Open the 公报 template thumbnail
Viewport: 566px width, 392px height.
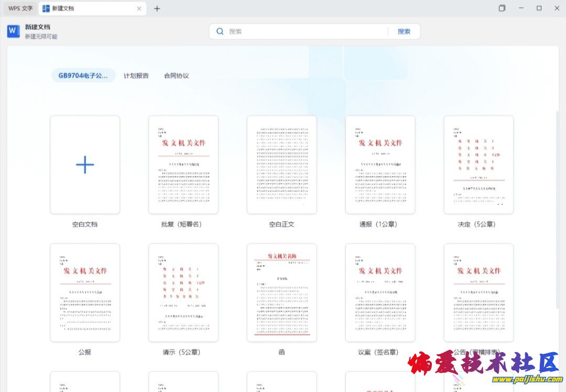85,292
